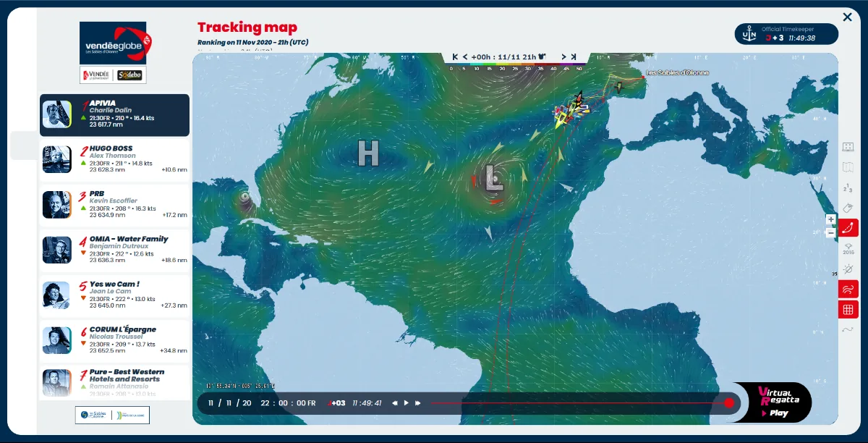868x443 pixels.
Task: Toggle the boat route track button
Action: pyautogui.click(x=848, y=228)
